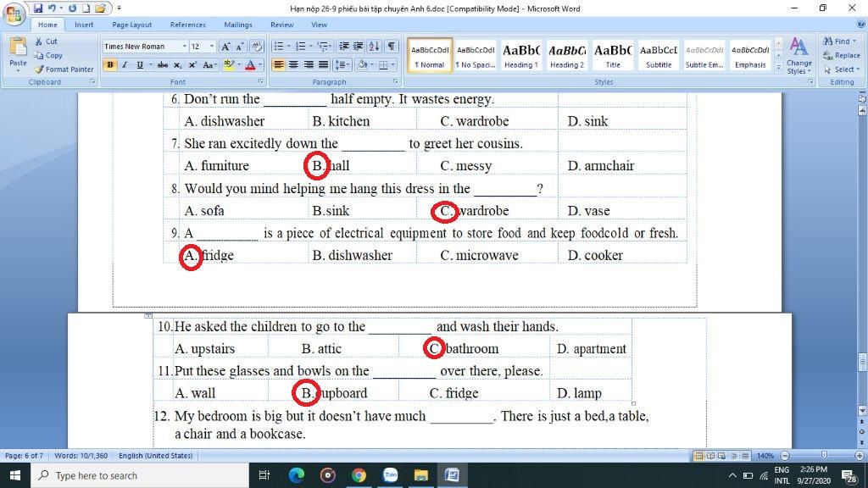This screenshot has height=488, width=868.
Task: Save document via Quick Access toolbar
Action: 37,8
